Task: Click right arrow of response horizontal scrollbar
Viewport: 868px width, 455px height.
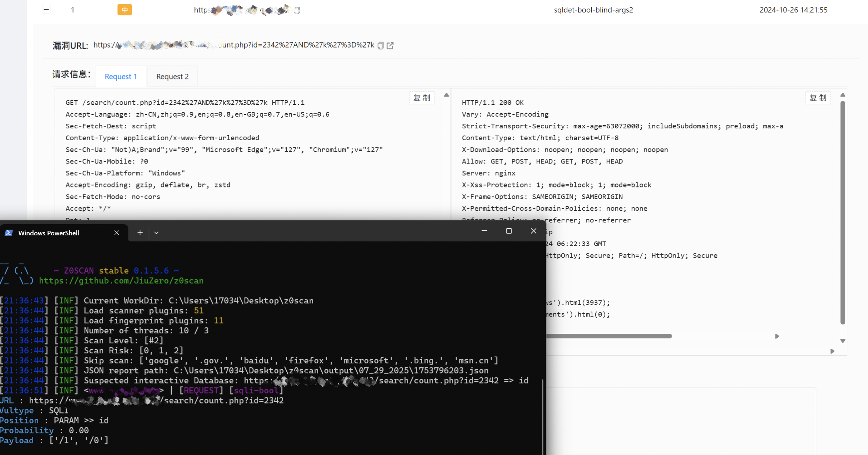Action: pyautogui.click(x=777, y=336)
